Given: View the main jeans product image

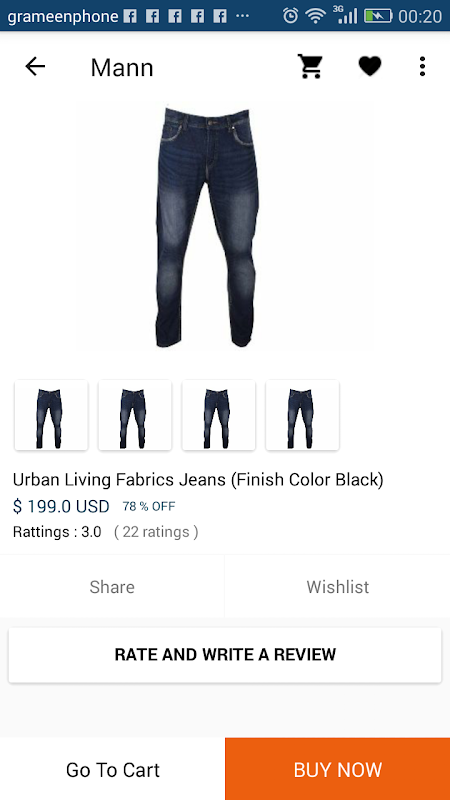Looking at the screenshot, I should click(x=225, y=227).
